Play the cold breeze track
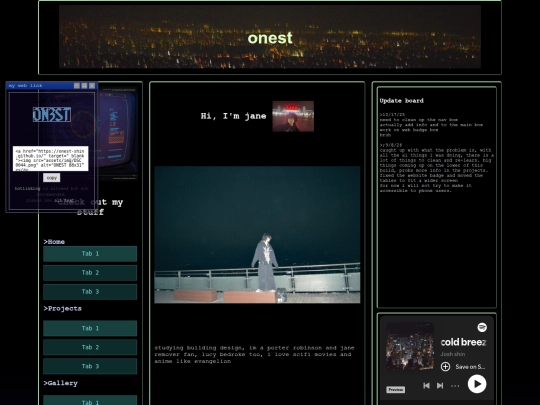 pos(477,384)
